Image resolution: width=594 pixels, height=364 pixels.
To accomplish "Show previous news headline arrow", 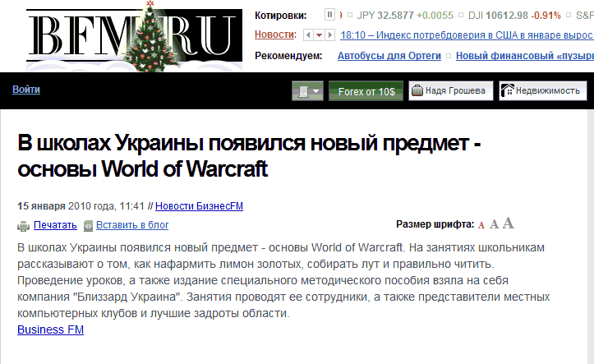I will point(308,35).
